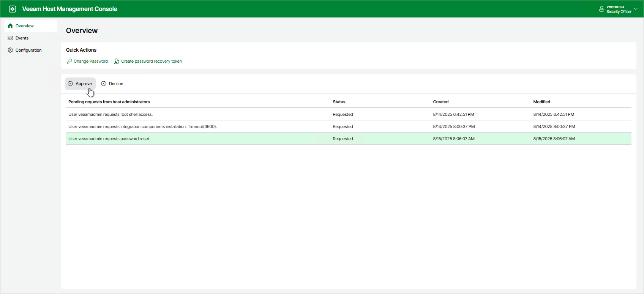
Task: Click Status cell of root shell request
Action: pyautogui.click(x=343, y=114)
